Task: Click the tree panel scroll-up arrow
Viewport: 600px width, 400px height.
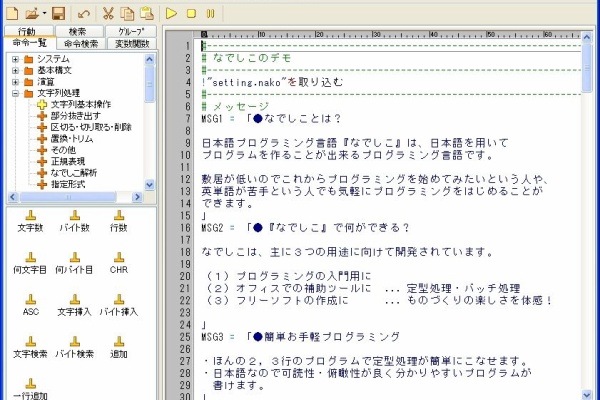Action: coord(150,59)
